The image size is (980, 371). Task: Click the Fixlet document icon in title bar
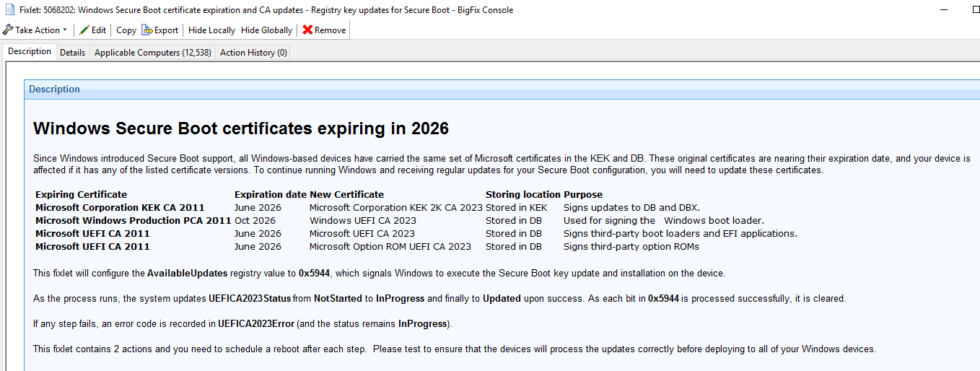(x=9, y=10)
